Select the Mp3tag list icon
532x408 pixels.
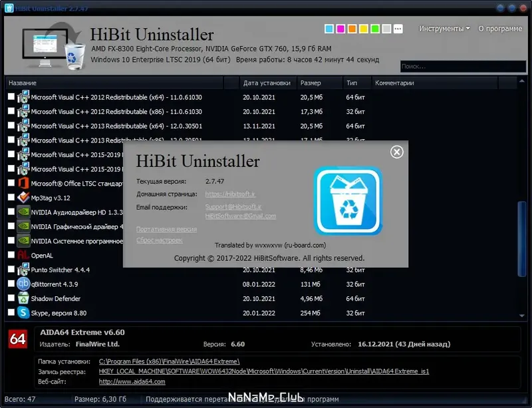[23, 198]
